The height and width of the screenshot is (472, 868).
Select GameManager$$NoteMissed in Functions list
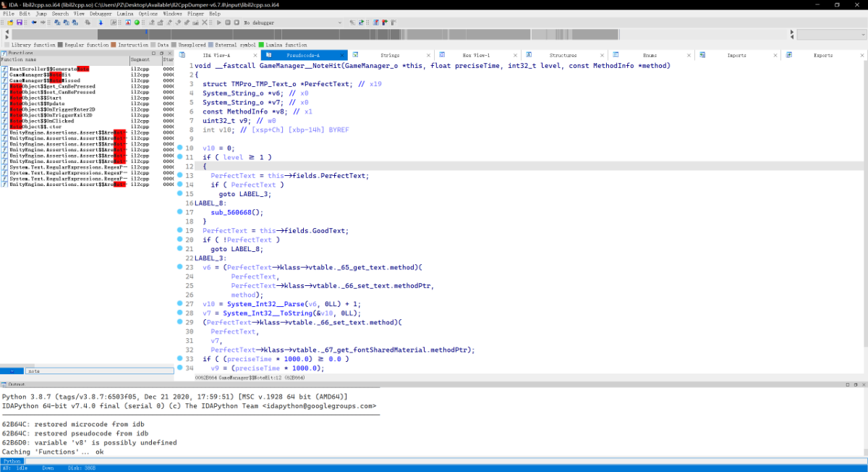41,80
